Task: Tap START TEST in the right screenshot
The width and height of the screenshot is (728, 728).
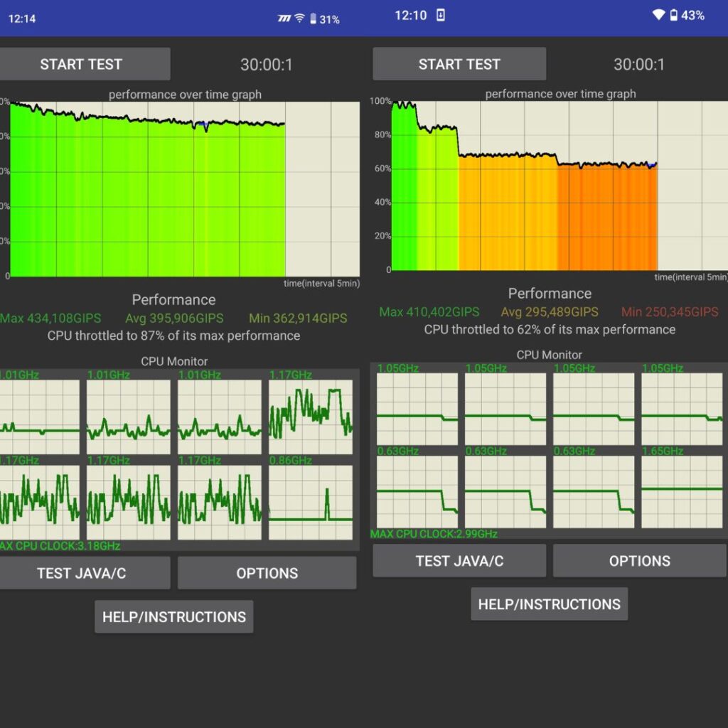Action: (x=459, y=64)
